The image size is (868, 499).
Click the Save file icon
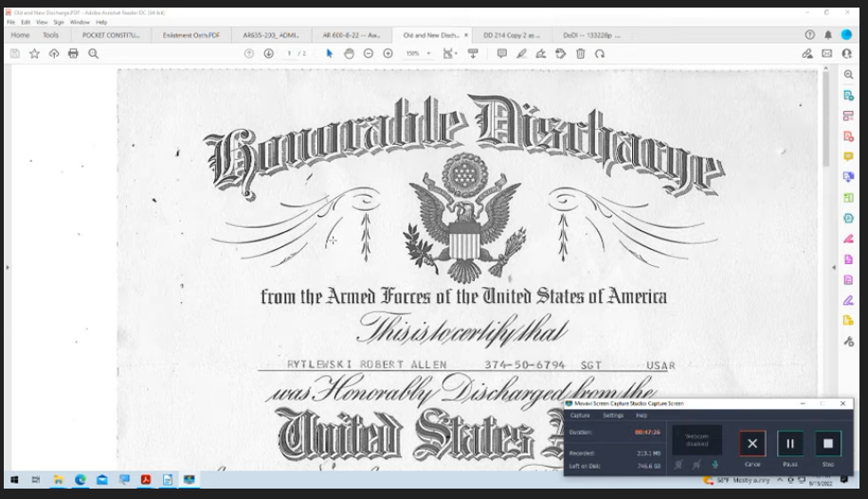[15, 54]
